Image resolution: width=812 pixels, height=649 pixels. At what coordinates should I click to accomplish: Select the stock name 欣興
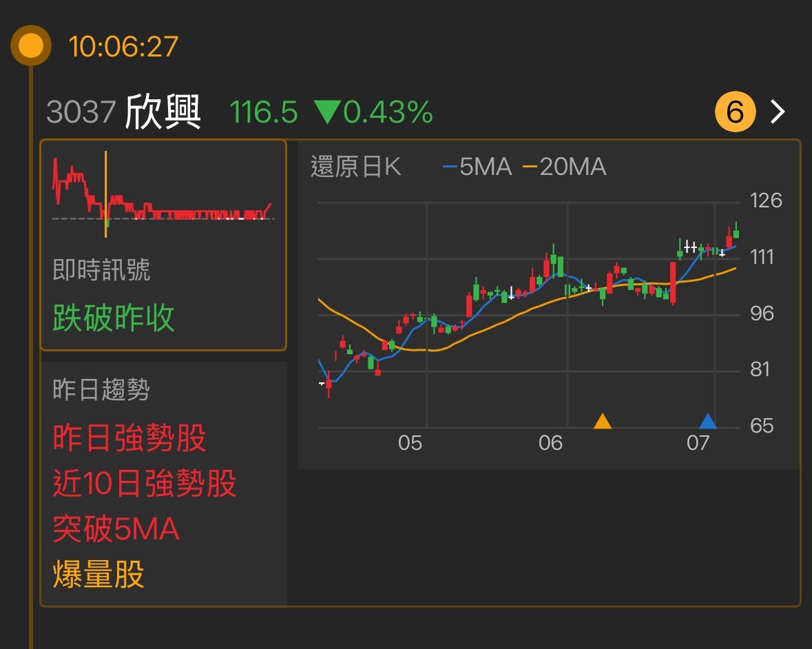coord(163,112)
